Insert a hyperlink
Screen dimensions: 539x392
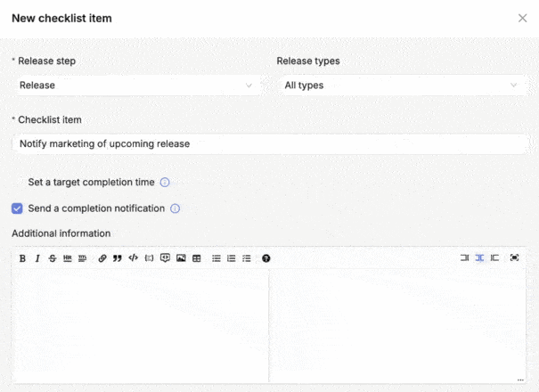pyautogui.click(x=102, y=258)
